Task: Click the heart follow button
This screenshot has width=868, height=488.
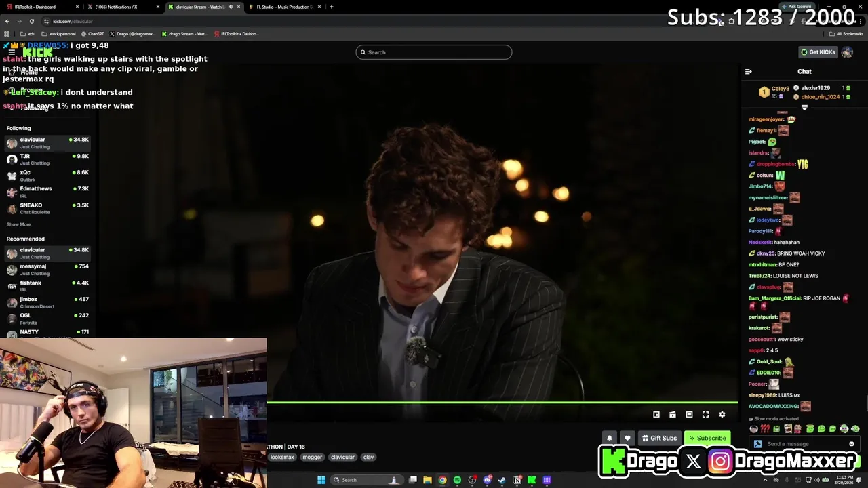Action: [627, 438]
